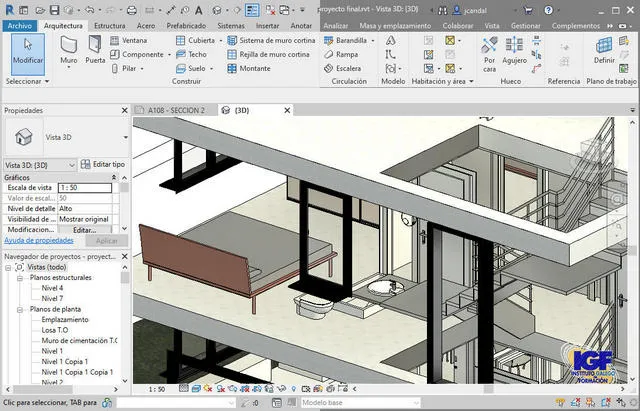Open the Gestionar ribbon tab
Viewport: 640px width, 411px height.
(x=525, y=26)
